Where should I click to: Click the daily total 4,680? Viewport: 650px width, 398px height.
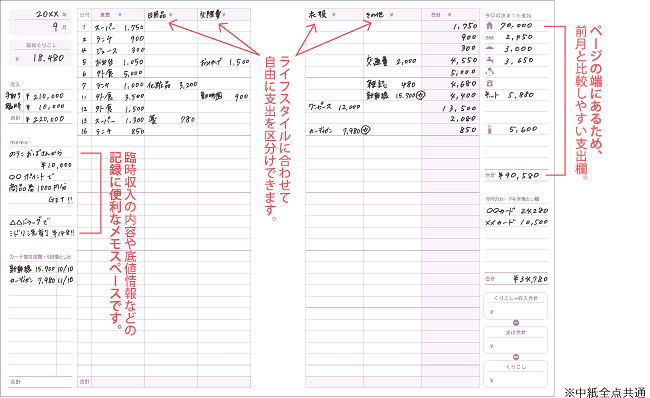pyautogui.click(x=464, y=84)
